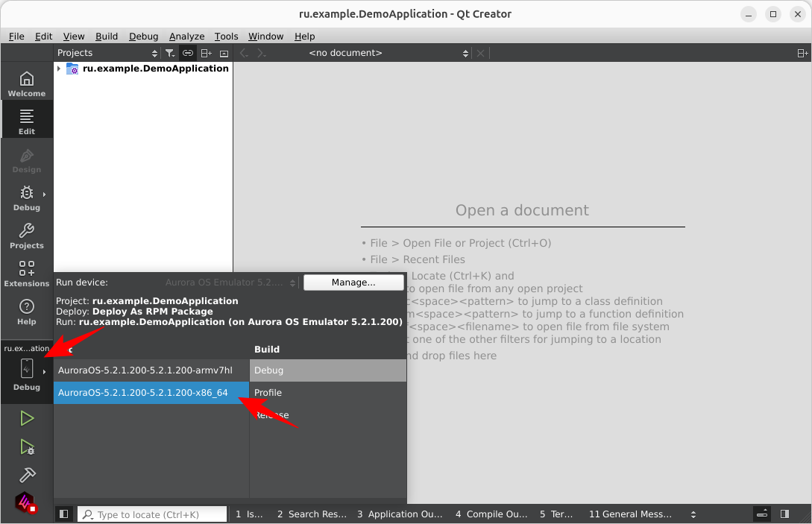Open the Window menu

265,37
